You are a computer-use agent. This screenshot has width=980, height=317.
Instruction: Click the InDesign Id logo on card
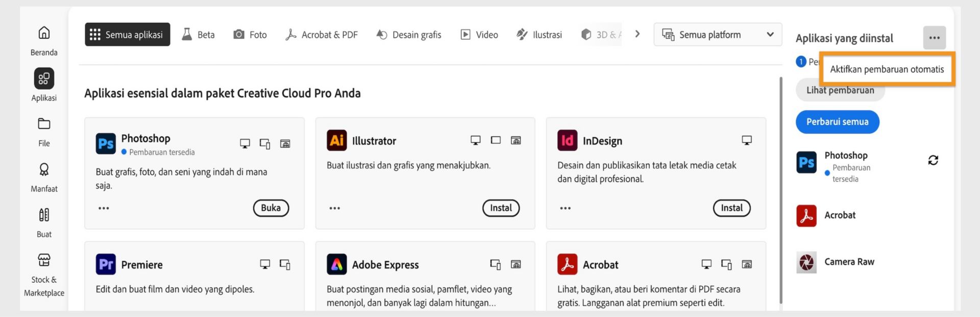[567, 140]
